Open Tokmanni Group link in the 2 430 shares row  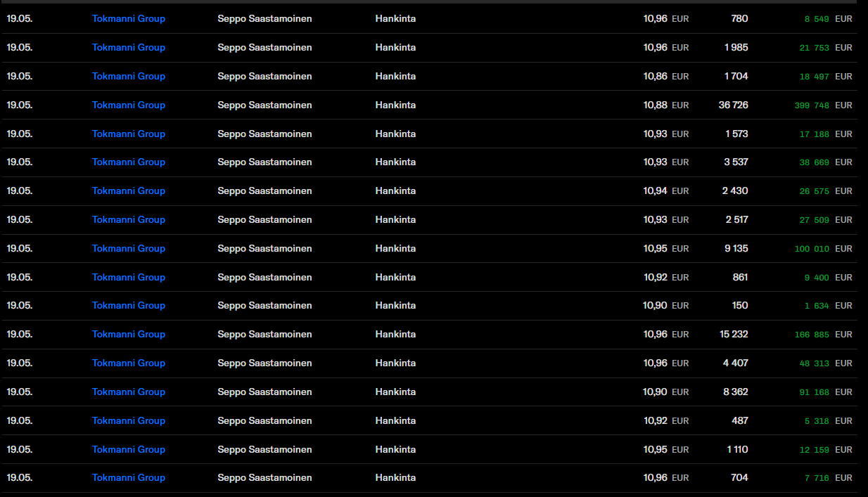(129, 191)
